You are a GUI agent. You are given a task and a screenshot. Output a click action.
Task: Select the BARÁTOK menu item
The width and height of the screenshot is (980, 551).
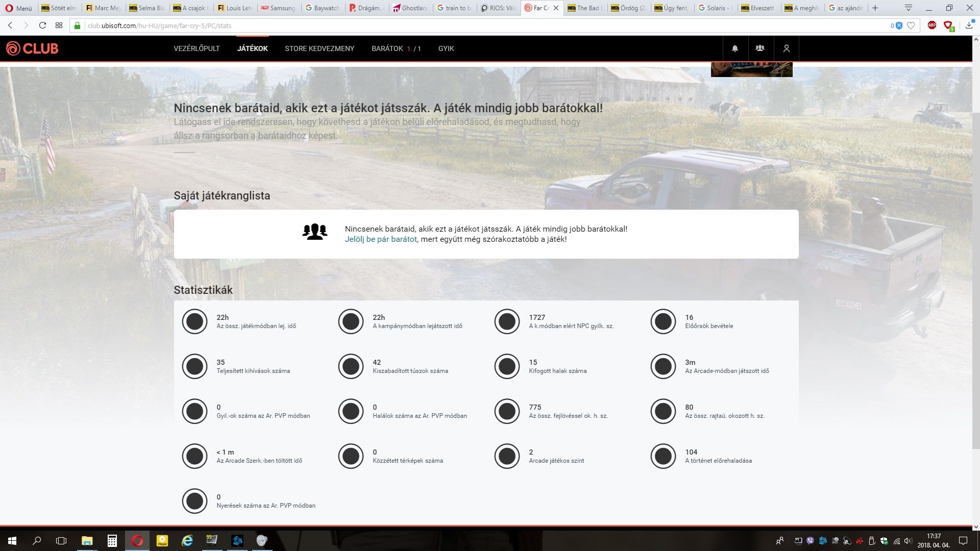click(x=387, y=48)
